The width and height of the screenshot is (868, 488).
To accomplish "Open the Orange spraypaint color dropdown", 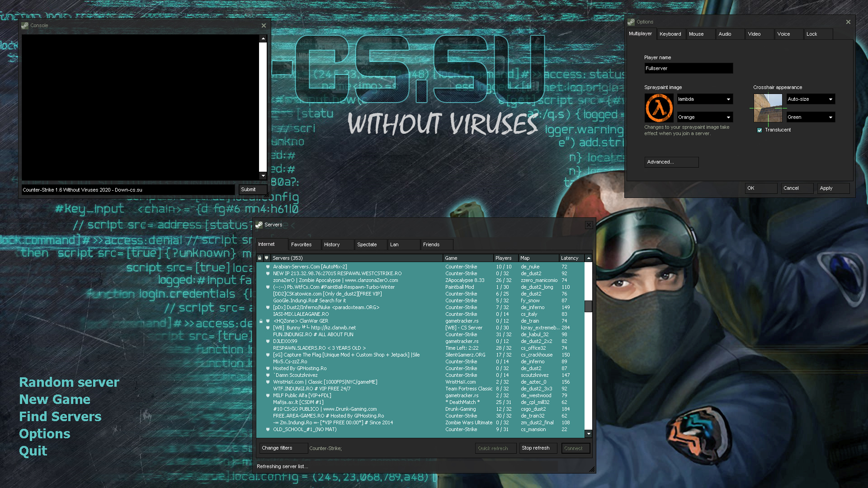I will [x=704, y=117].
